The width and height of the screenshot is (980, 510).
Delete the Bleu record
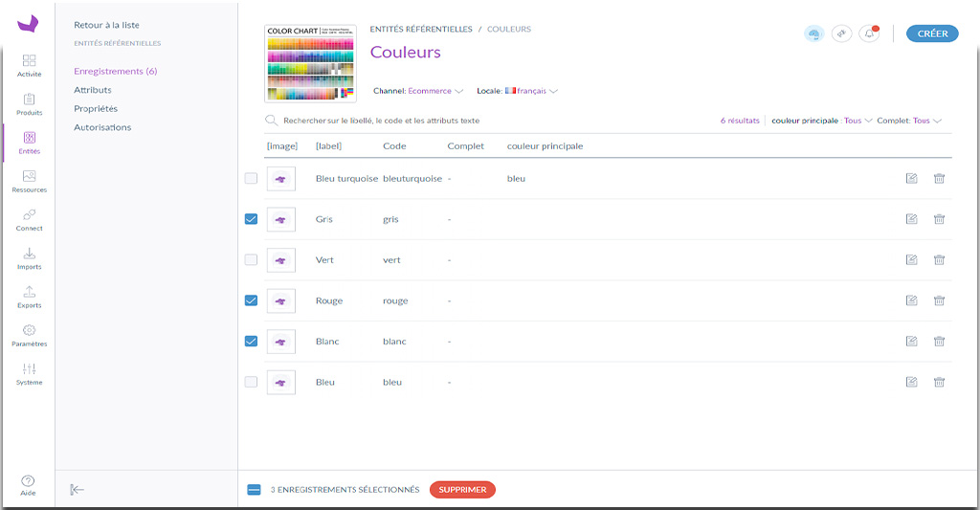click(x=939, y=381)
